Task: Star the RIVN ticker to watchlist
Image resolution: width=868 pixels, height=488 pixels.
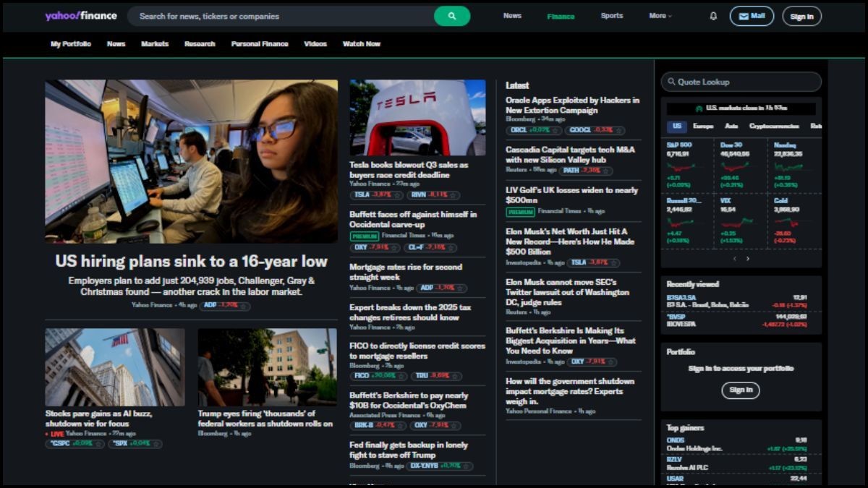Action: 454,195
